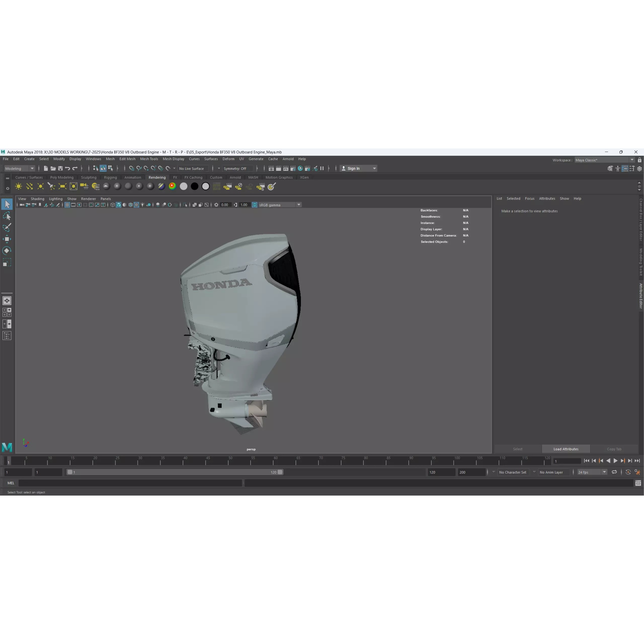Select the spot light icon on the shelf
Image resolution: width=644 pixels, height=644 pixels.
point(52,186)
